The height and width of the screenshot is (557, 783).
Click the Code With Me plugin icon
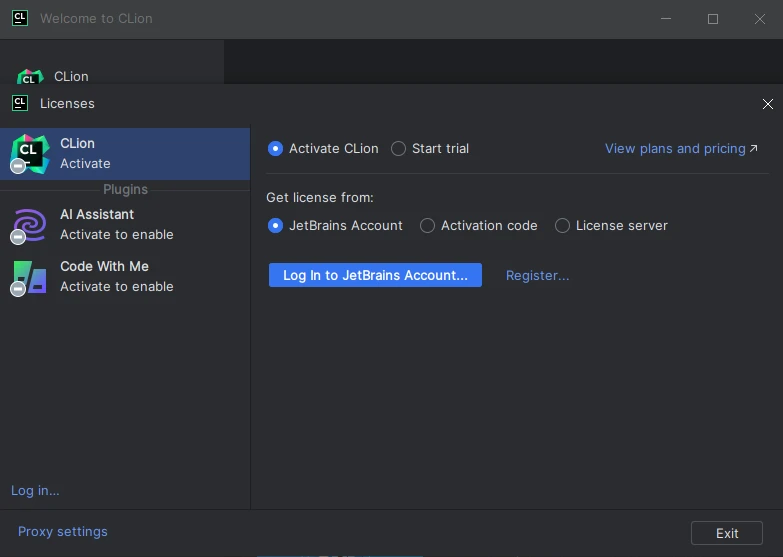(28, 276)
